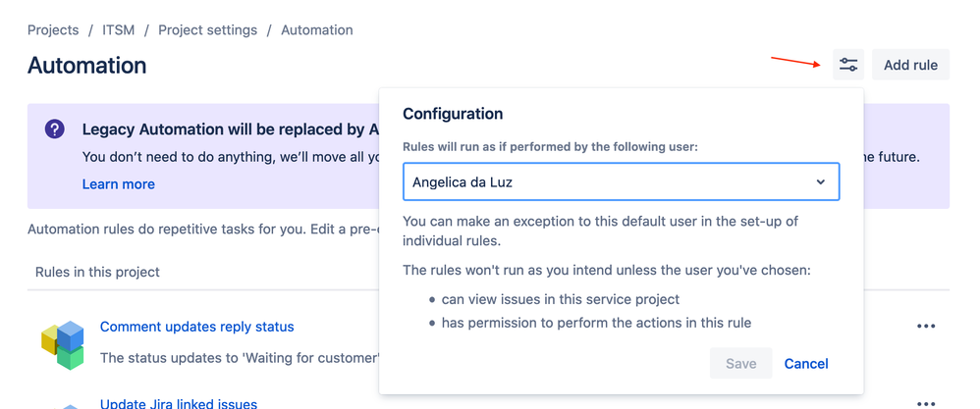Open the Update Jira linked issues rule
This screenshot has width=980, height=409.
179,403
